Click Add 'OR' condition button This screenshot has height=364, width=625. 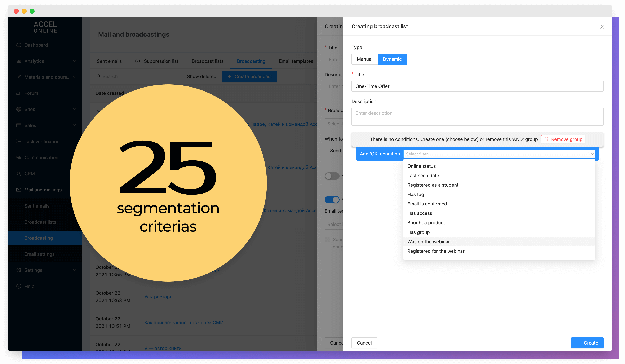pyautogui.click(x=380, y=154)
